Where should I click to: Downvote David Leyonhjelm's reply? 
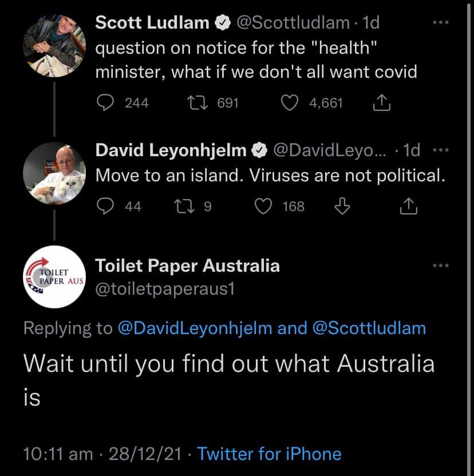click(x=341, y=206)
